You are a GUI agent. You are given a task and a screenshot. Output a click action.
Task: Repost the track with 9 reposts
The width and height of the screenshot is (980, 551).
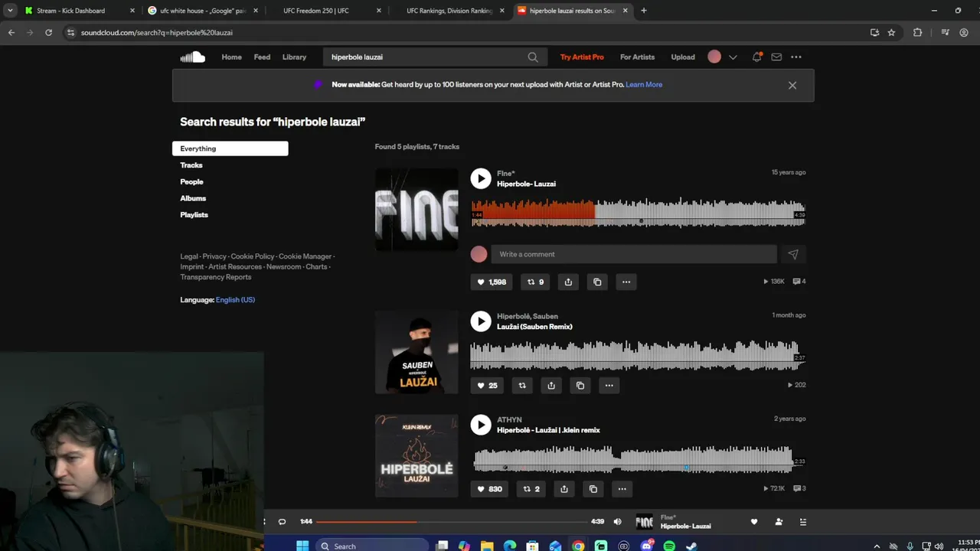[x=536, y=282]
